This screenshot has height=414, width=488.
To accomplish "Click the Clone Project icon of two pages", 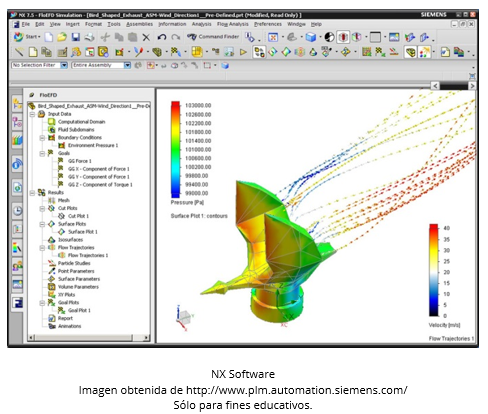I will tap(46, 52).
